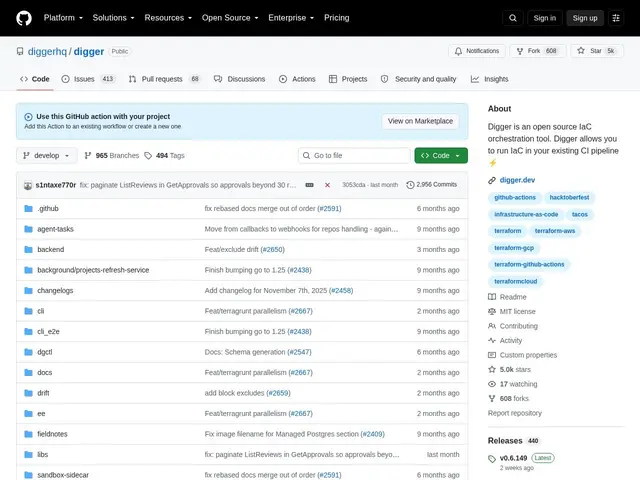
Task: Click the hacktoberfest topic tag
Action: click(569, 198)
